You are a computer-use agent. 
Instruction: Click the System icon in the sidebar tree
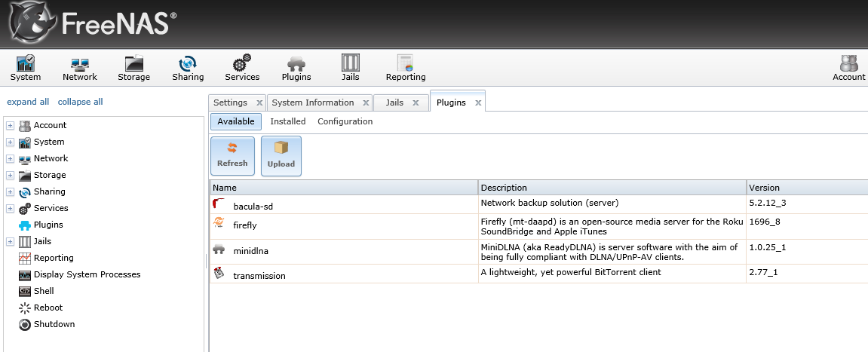tap(25, 142)
